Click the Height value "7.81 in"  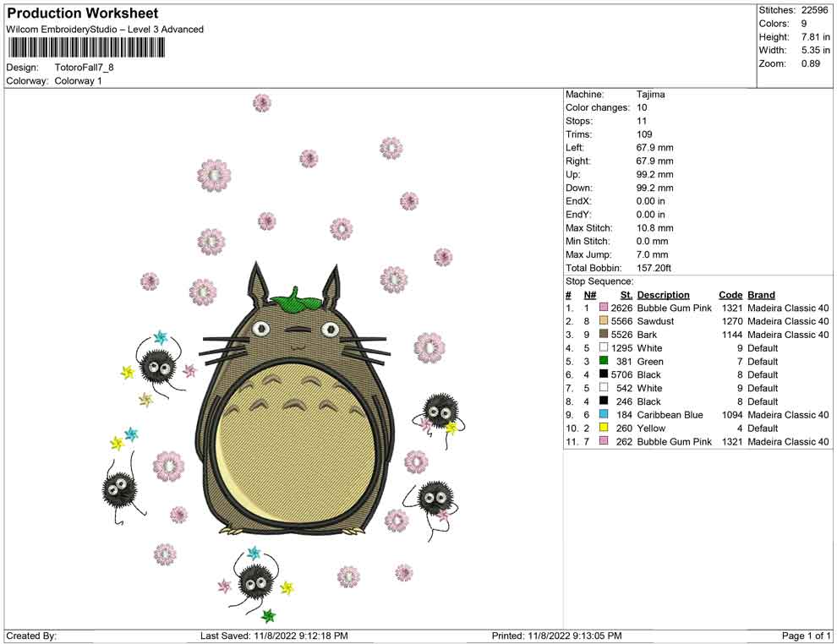tap(816, 37)
